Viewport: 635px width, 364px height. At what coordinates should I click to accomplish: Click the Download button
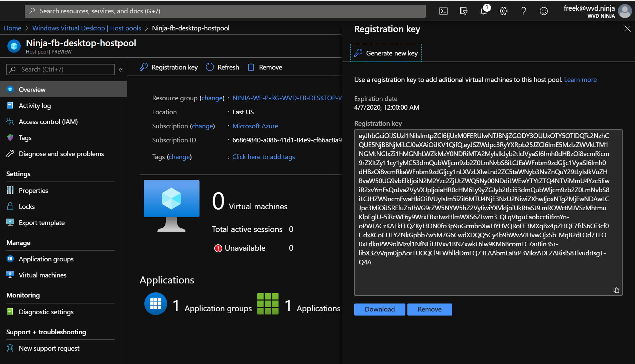coord(380,310)
